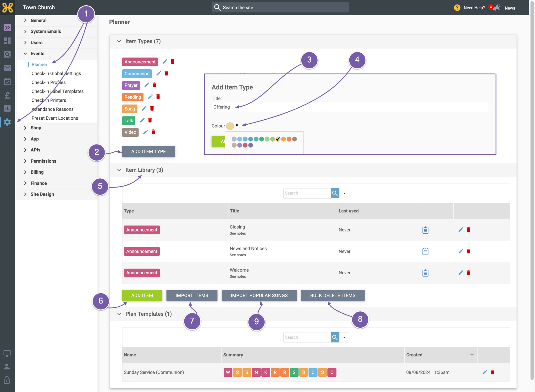The height and width of the screenshot is (392, 535).
Task: Run the Item Library search
Action: pos(335,193)
